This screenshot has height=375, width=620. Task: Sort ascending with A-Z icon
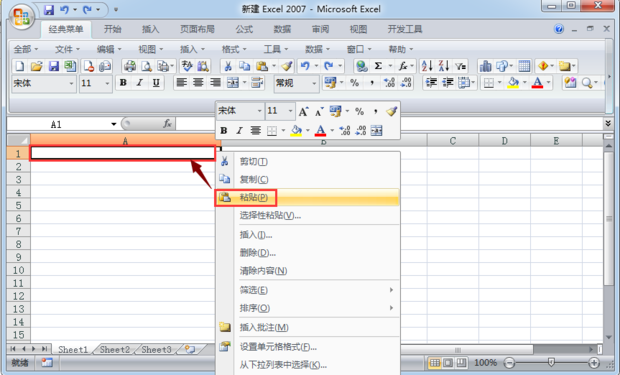(x=427, y=66)
